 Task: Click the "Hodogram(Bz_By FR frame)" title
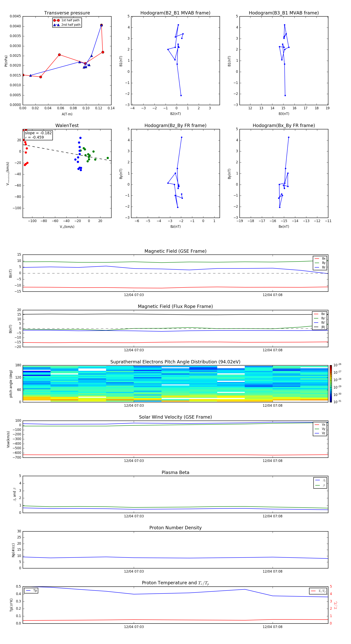(x=175, y=125)
